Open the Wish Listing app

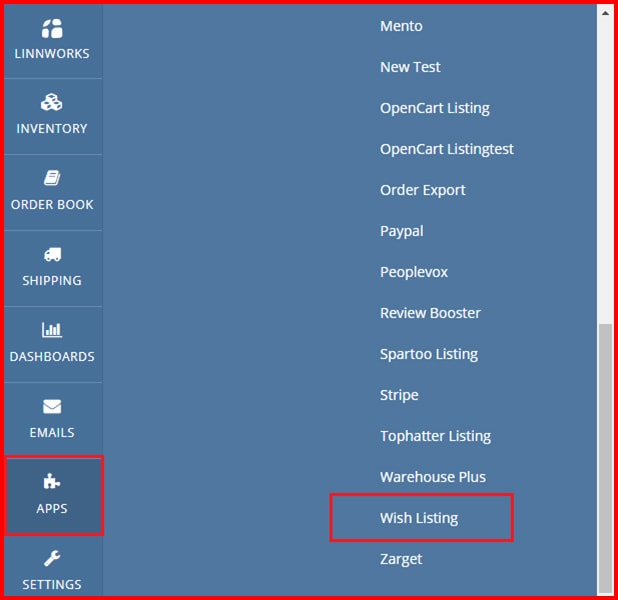pos(419,518)
